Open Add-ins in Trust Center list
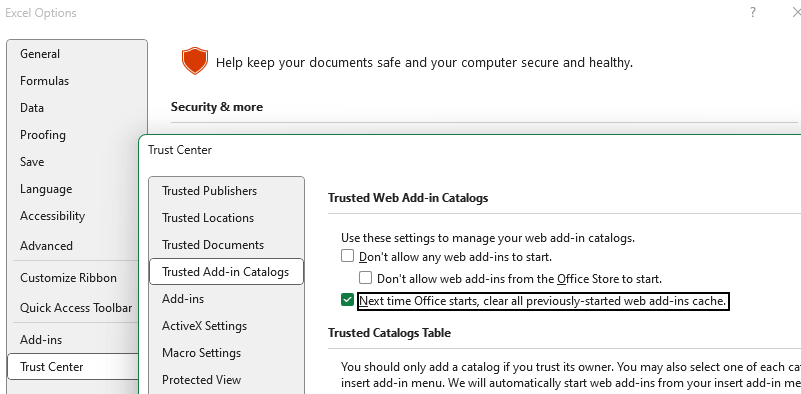The image size is (801, 394). pos(183,299)
